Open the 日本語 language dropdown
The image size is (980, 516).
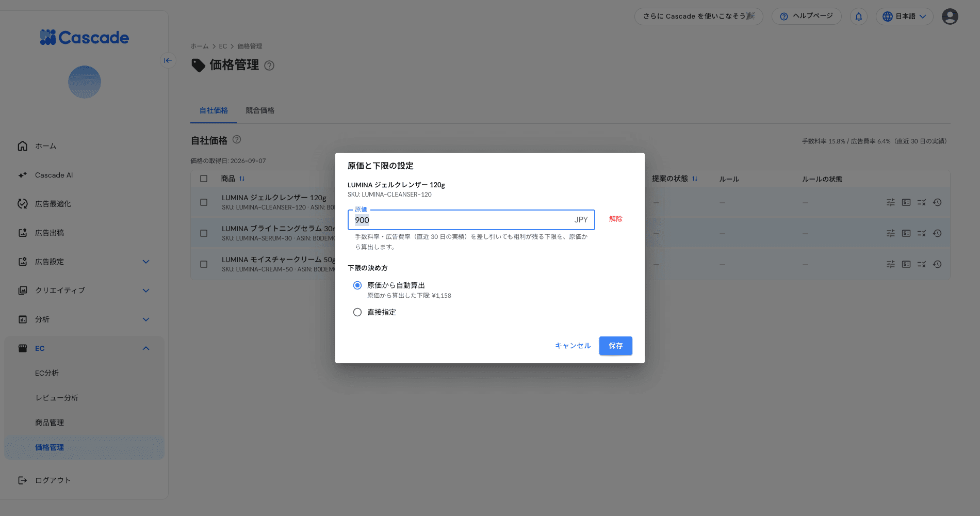point(904,17)
